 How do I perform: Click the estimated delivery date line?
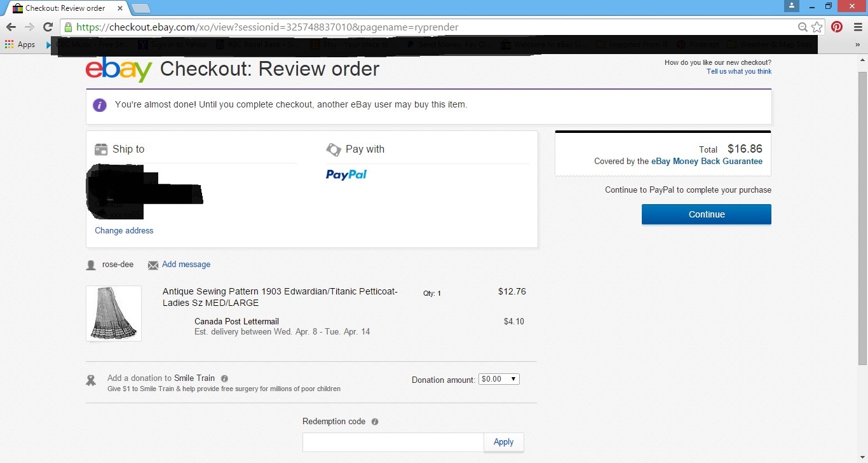pyautogui.click(x=282, y=331)
